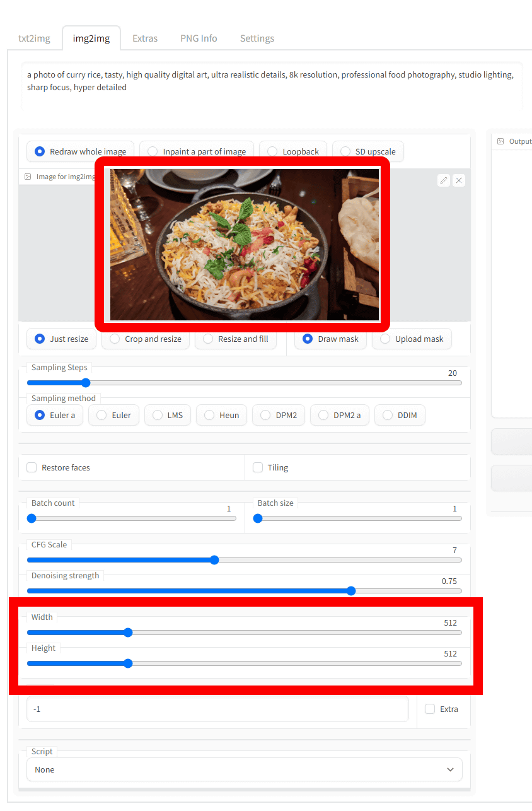The width and height of the screenshot is (532, 811).
Task: Choose the SD upscale mode
Action: 367,151
